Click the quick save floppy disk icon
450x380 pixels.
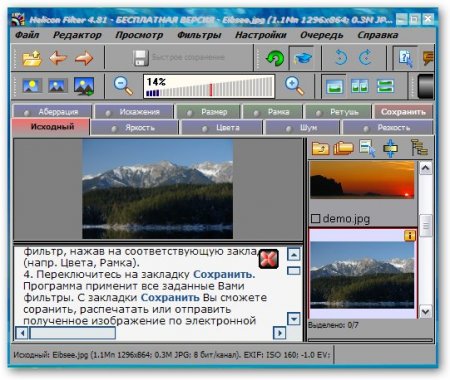[141, 58]
